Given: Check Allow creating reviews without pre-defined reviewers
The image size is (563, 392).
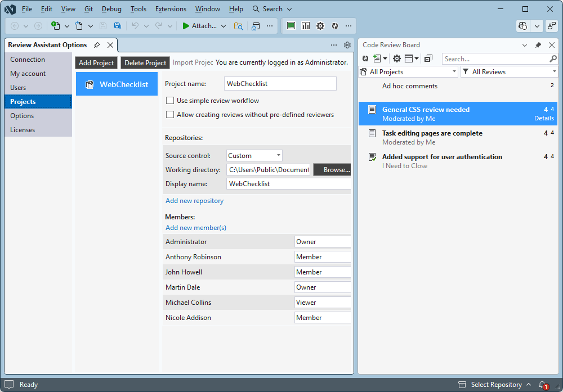Looking at the screenshot, I should click(x=170, y=115).
